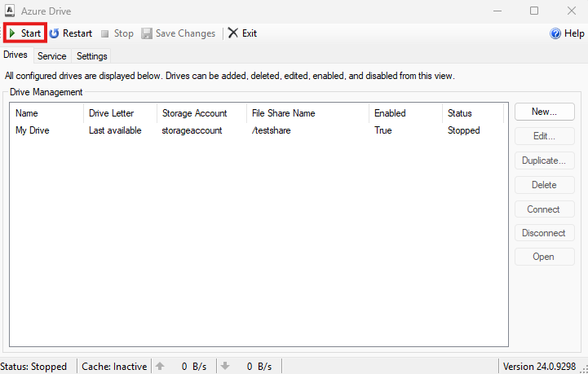Sort by the Enabled column header
Image resolution: width=588 pixels, height=374 pixels.
point(406,113)
